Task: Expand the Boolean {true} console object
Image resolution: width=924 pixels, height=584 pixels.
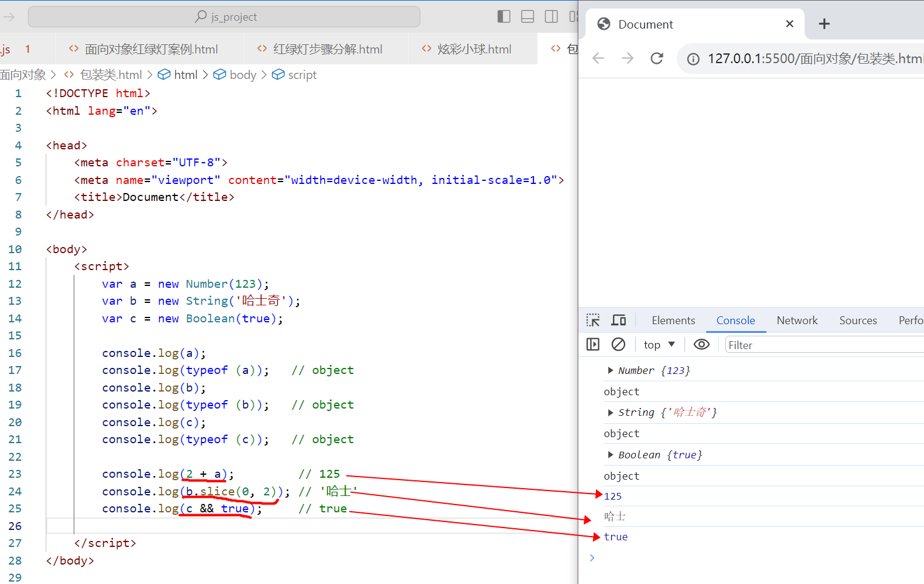Action: click(x=611, y=455)
